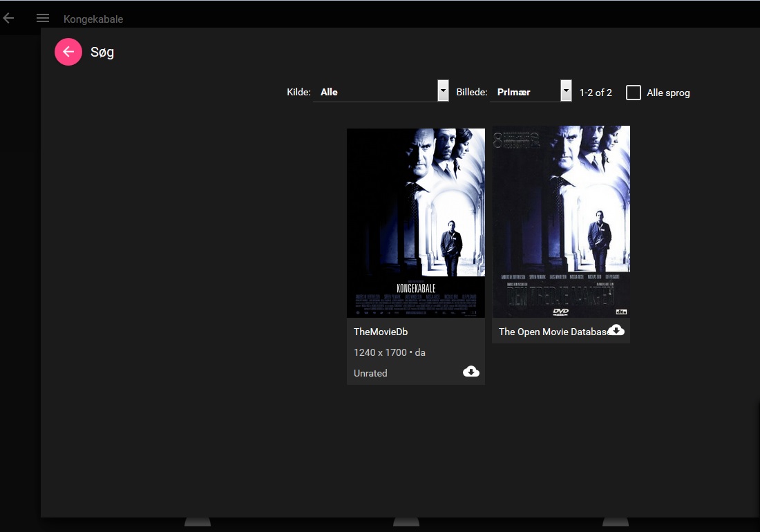Click the Kongekabale title in header

93,19
